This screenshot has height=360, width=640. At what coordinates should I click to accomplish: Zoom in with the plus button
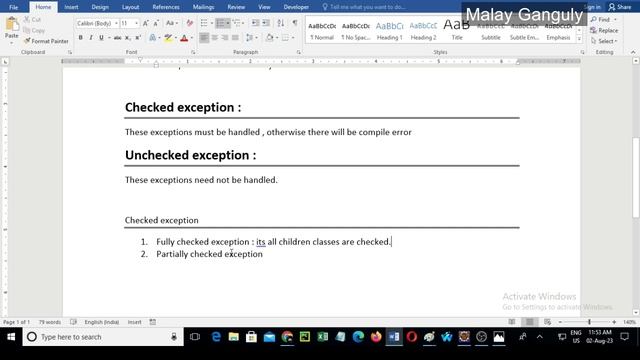614,322
